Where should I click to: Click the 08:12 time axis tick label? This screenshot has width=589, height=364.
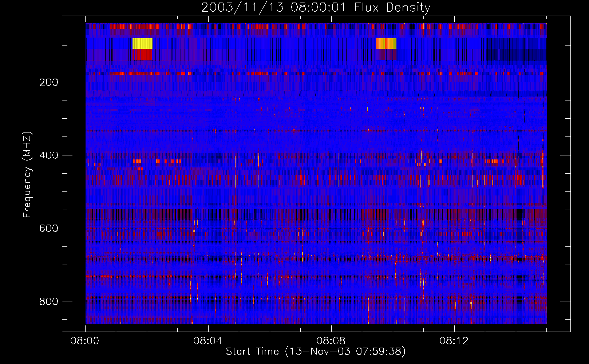tap(454, 341)
